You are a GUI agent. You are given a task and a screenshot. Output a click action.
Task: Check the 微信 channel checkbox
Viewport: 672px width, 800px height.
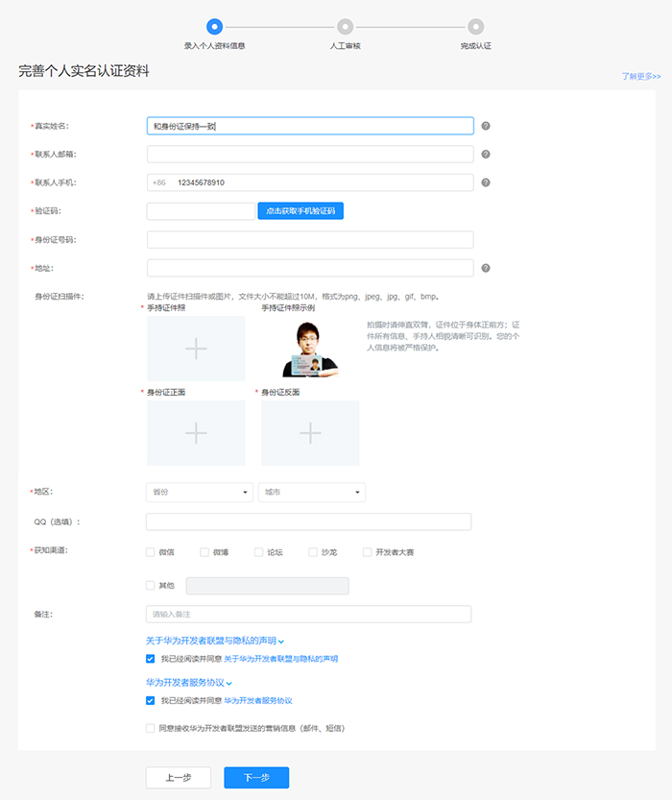pyautogui.click(x=150, y=552)
